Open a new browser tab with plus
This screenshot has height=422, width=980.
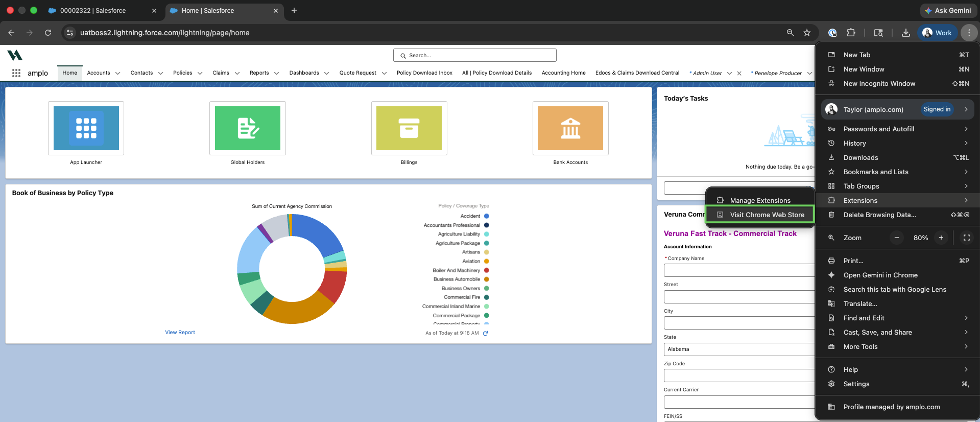(294, 10)
